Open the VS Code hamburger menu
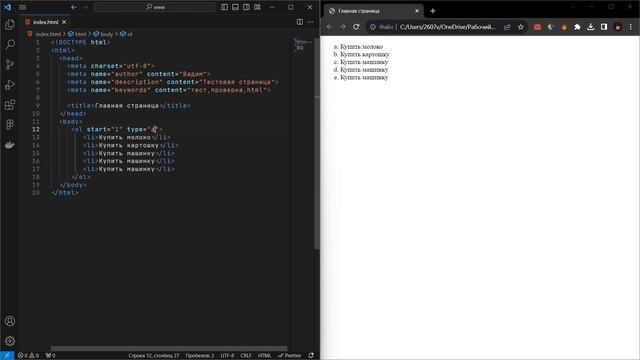 [x=22, y=7]
